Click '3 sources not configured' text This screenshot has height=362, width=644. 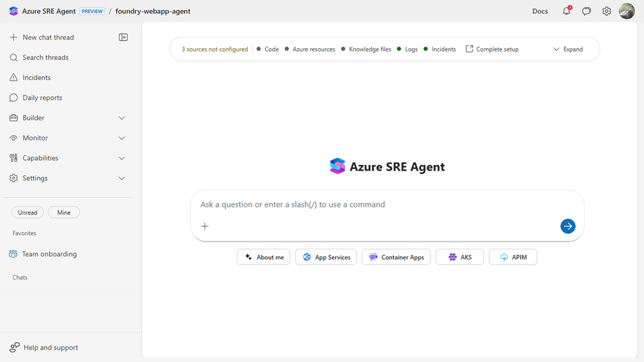[215, 49]
